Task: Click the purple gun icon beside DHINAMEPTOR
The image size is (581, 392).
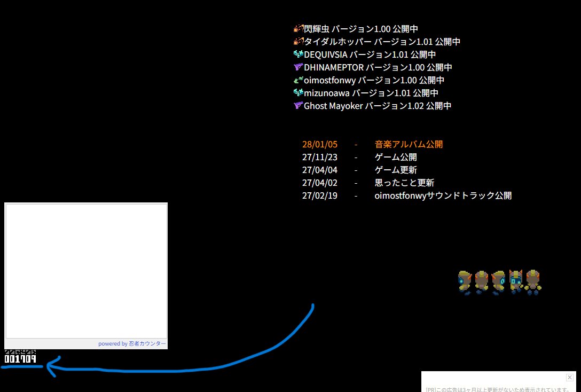Action: pos(299,67)
